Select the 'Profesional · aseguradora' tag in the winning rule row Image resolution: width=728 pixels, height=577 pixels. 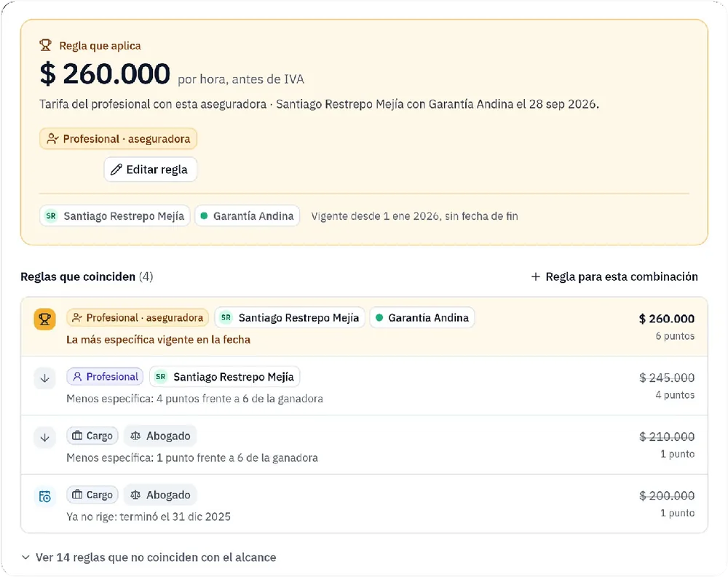(x=138, y=317)
